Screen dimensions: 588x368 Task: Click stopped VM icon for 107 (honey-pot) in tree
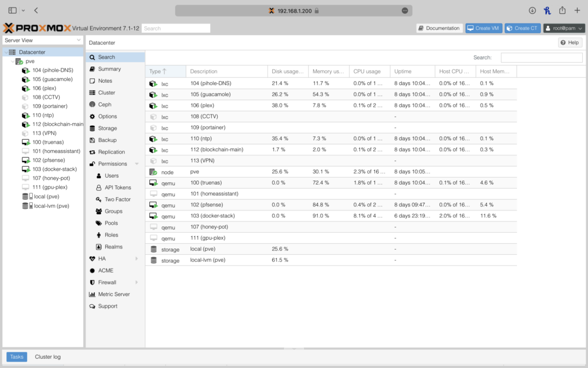[x=25, y=178]
